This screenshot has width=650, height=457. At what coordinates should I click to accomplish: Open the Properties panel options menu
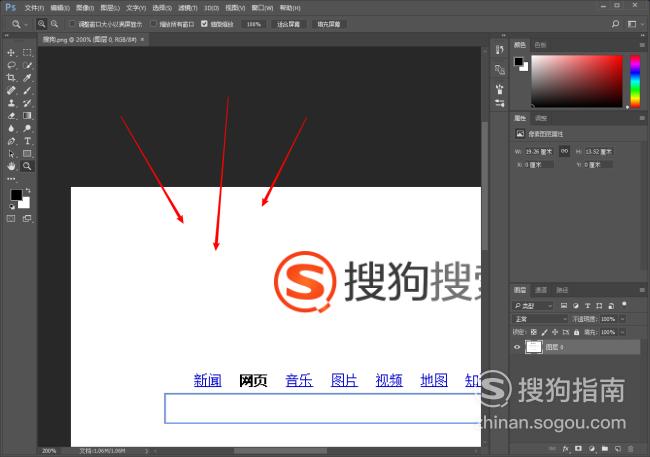click(642, 118)
